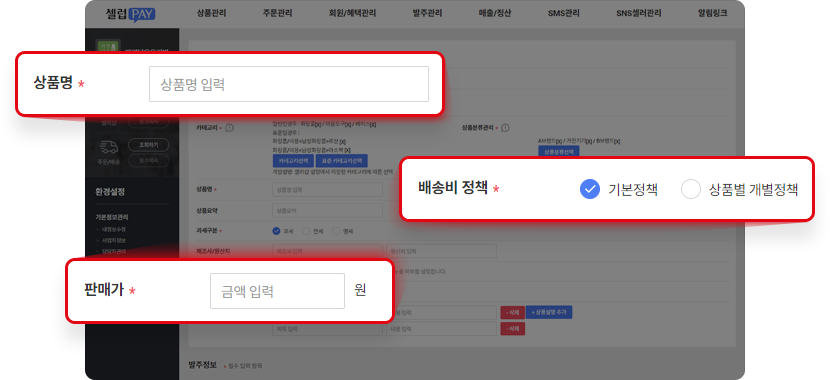The image size is (830, 380).
Task: Open 사업자정보 in the sidebar
Action: (113, 240)
